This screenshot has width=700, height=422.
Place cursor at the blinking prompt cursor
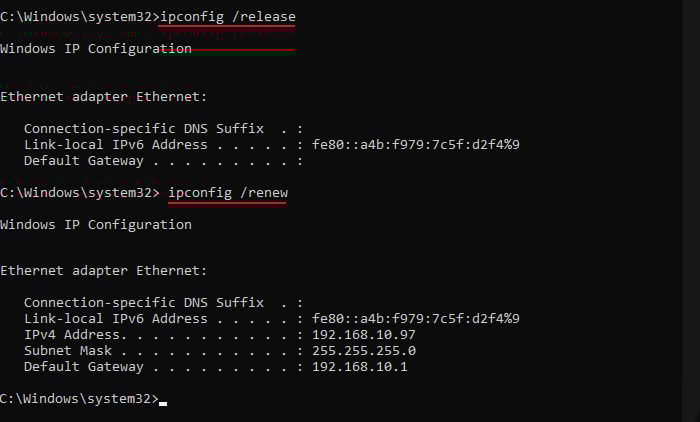(x=163, y=403)
